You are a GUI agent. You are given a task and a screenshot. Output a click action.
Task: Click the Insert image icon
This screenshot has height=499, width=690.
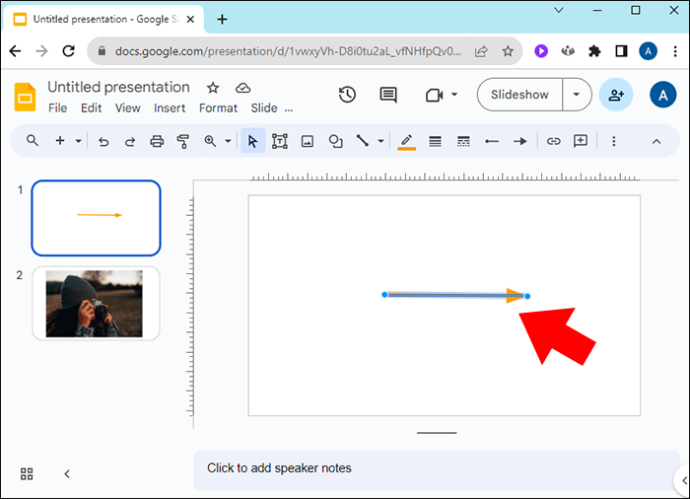point(307,141)
